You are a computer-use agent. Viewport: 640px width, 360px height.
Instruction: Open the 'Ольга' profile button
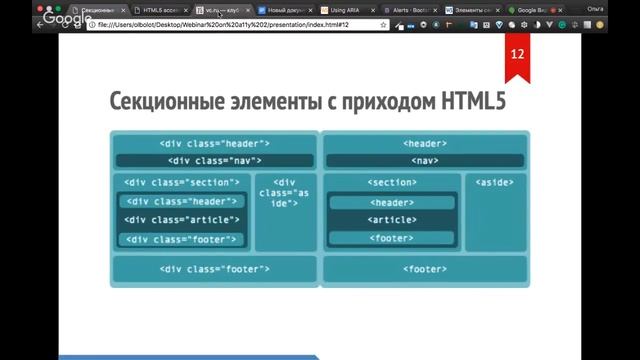pos(595,9)
